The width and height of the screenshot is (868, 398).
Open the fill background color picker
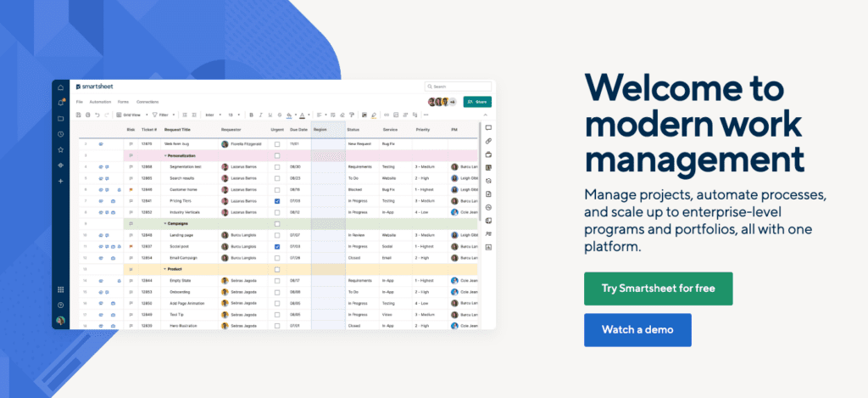point(289,115)
